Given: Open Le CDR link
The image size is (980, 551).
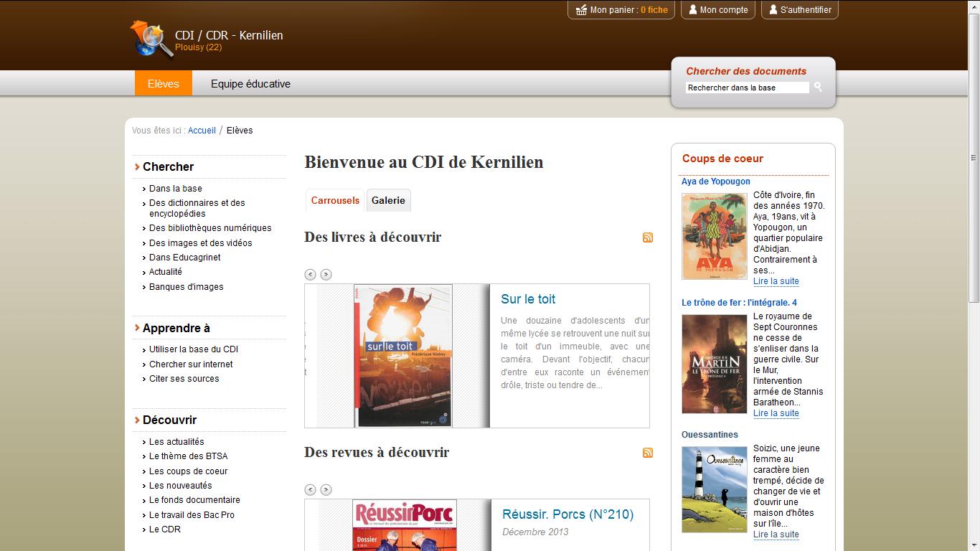Looking at the screenshot, I should pos(165,529).
